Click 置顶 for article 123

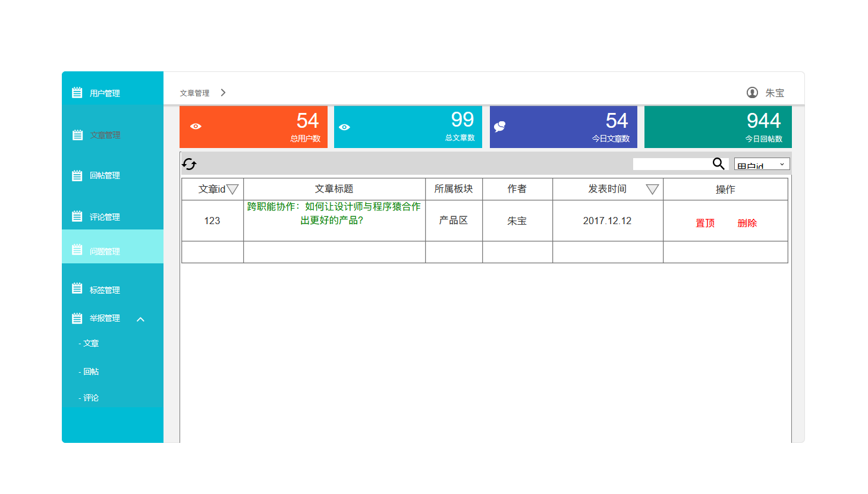point(705,223)
